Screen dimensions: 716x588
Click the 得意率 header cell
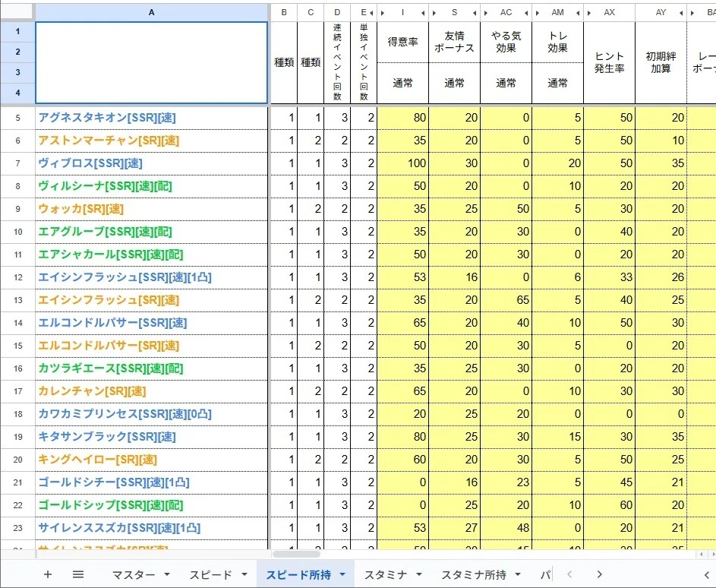point(402,42)
